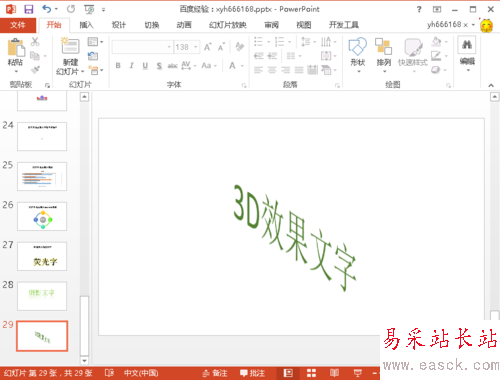This screenshot has width=500, height=380.
Task: Toggle strikethrough formatting
Action: 172,66
